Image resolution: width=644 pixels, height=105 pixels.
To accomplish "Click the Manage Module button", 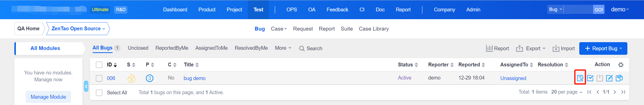I will click(48, 97).
